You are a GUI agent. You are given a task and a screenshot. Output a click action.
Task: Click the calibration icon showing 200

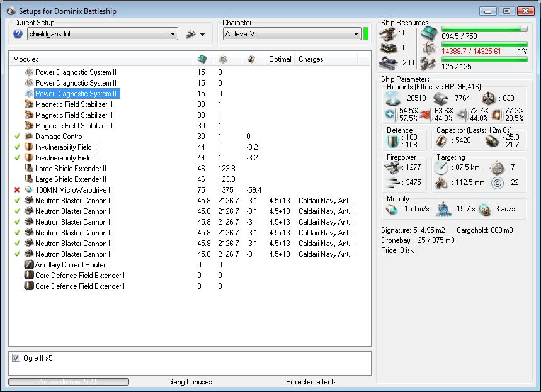(x=388, y=63)
